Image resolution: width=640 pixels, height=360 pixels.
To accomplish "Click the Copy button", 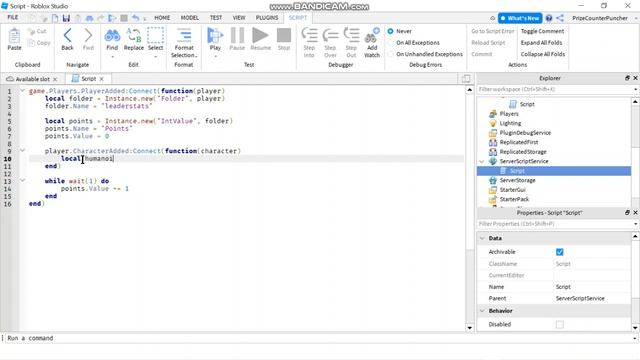I will [39, 43].
